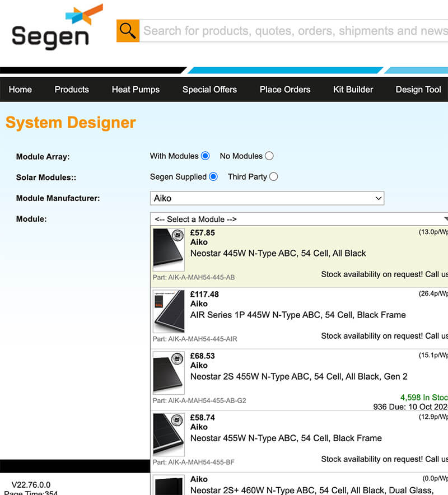Choose the Segen Supplied radio option
Image resolution: width=448 pixels, height=495 pixels.
(x=213, y=177)
